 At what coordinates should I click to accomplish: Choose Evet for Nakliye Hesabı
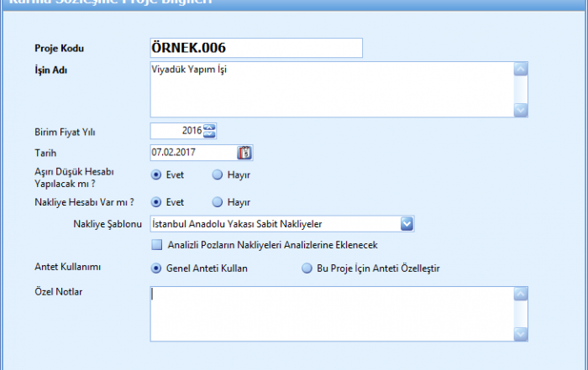coord(156,202)
